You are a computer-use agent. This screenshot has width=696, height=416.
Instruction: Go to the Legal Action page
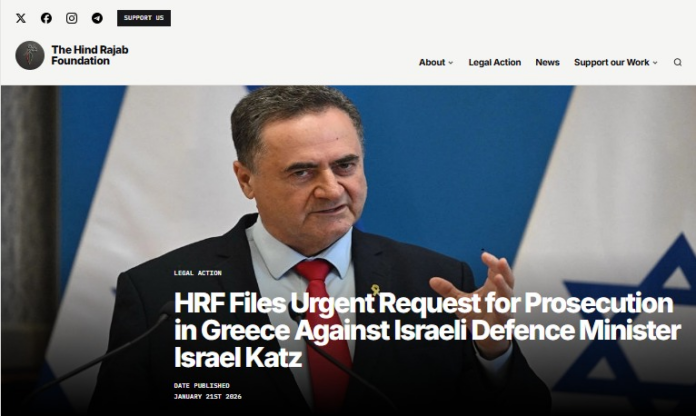point(494,62)
